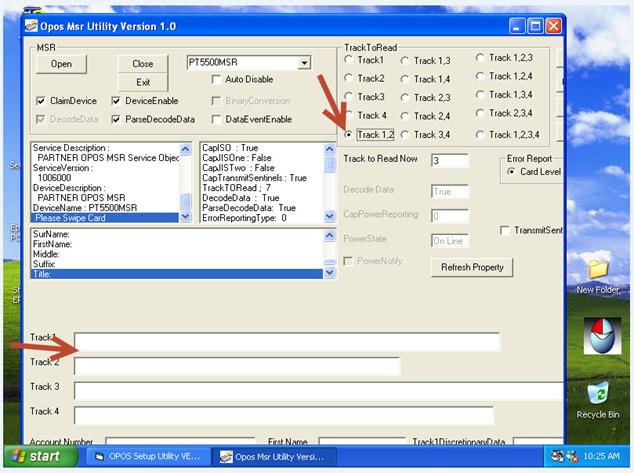Click the SurName list scroll up arrow
The width and height of the screenshot is (634, 473).
[x=330, y=235]
